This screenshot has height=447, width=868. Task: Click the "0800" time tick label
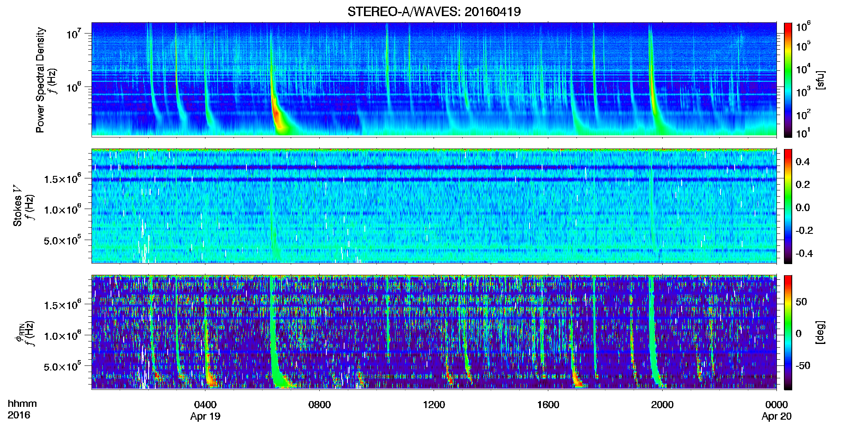pyautogui.click(x=320, y=405)
